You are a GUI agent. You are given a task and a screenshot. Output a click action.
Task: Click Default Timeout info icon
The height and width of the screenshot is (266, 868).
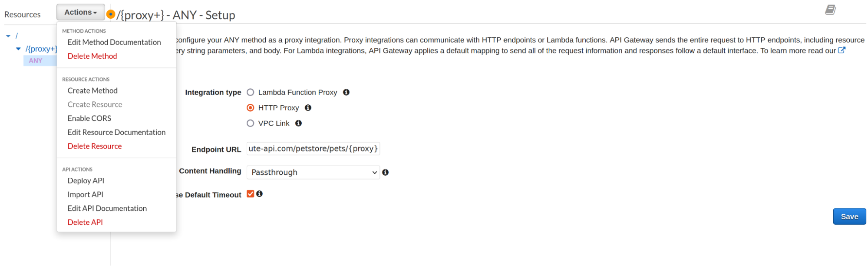[x=259, y=194]
